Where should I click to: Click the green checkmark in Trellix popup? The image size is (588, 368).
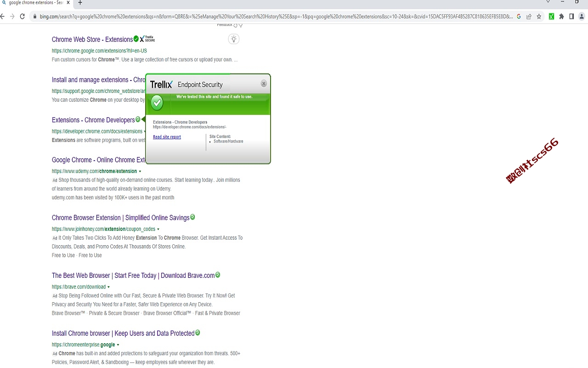(x=157, y=103)
